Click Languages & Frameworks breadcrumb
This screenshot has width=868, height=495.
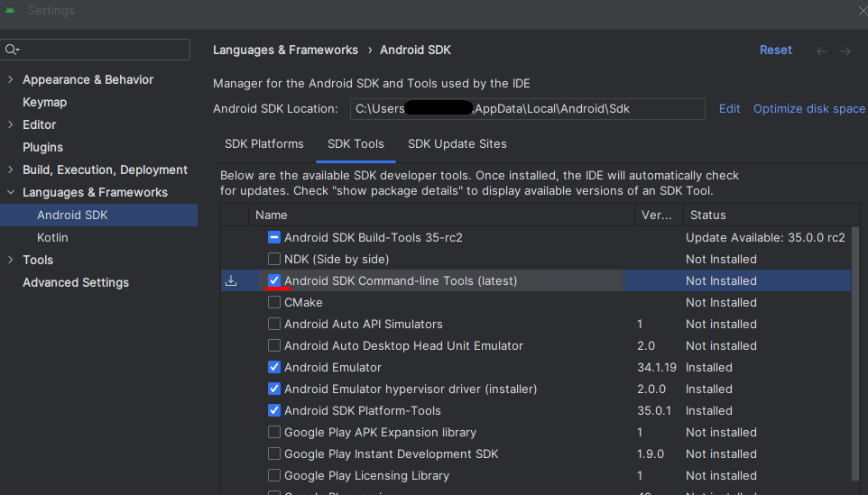pyautogui.click(x=286, y=50)
